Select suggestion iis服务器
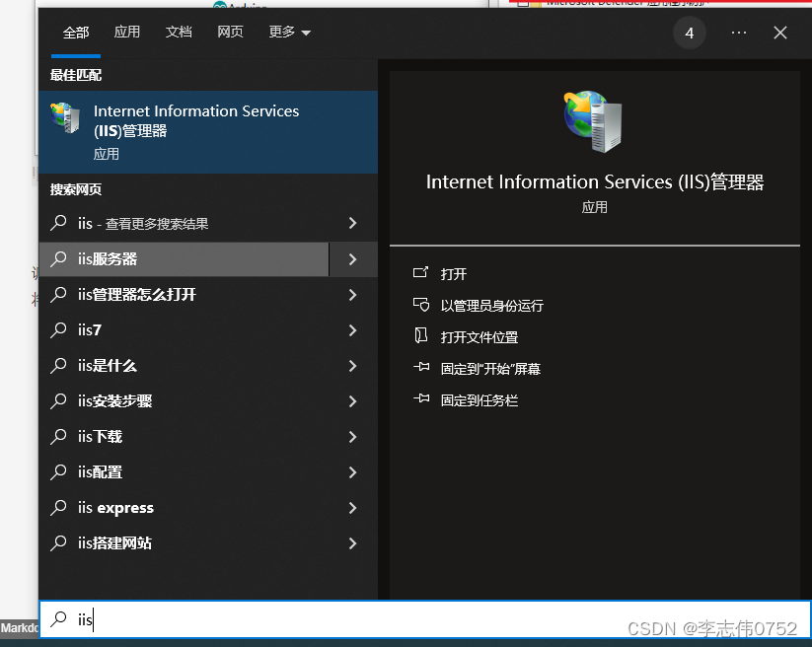812x647 pixels. [x=184, y=258]
